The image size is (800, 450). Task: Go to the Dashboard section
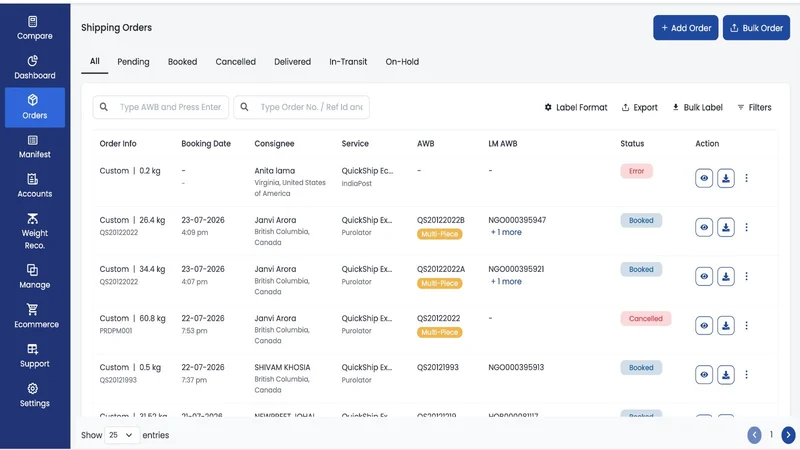pyautogui.click(x=35, y=67)
